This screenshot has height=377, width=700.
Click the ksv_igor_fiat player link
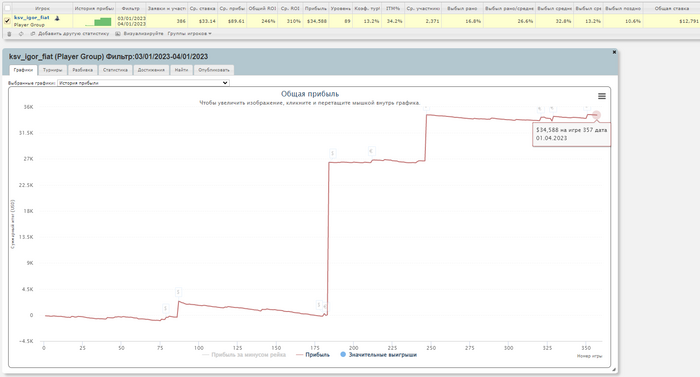click(32, 17)
